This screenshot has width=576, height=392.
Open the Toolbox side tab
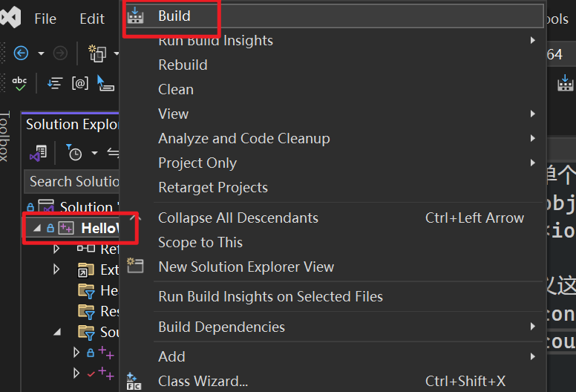point(6,137)
